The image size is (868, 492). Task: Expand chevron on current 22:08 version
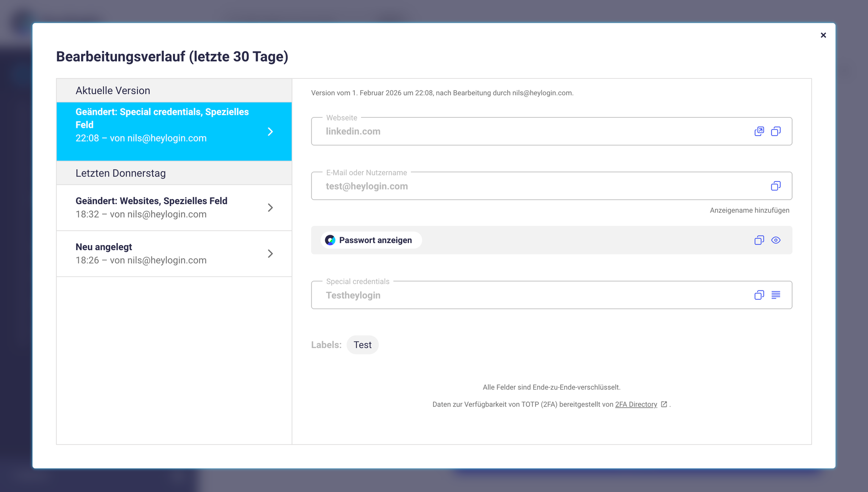[270, 132]
